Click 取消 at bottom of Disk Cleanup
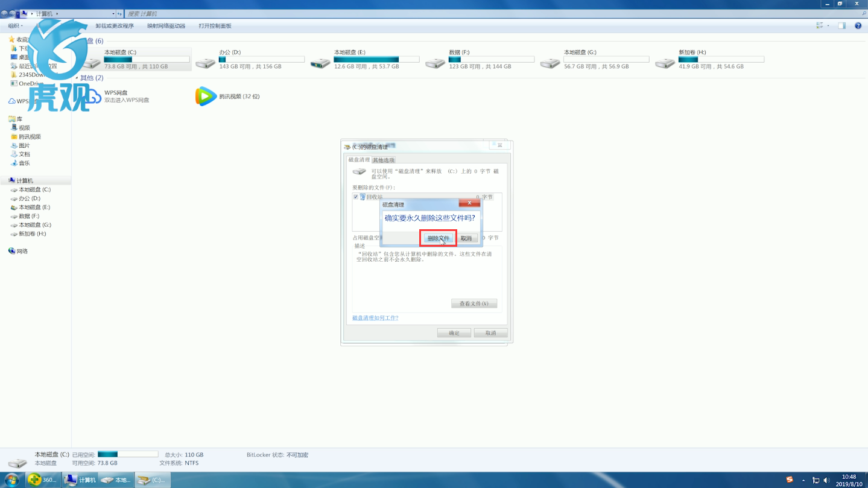The width and height of the screenshot is (868, 488). point(491,333)
